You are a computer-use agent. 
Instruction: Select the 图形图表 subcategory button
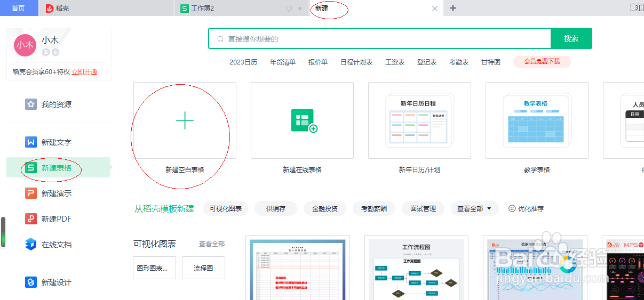pyautogui.click(x=154, y=268)
